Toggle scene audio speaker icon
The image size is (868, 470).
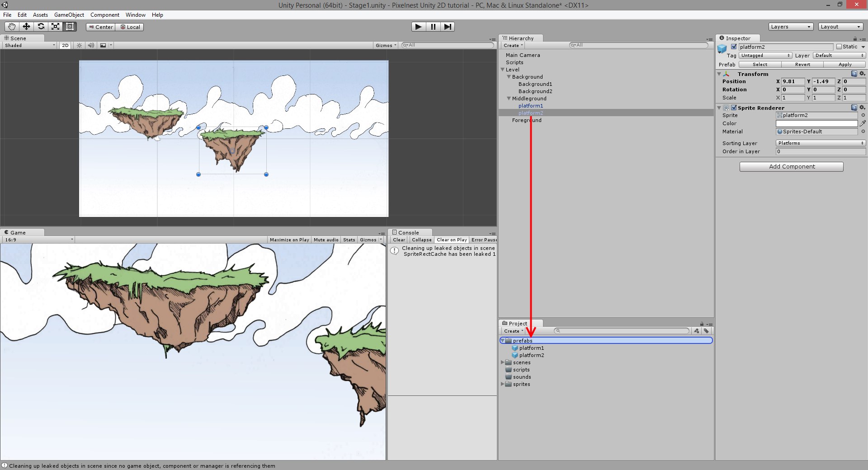91,45
